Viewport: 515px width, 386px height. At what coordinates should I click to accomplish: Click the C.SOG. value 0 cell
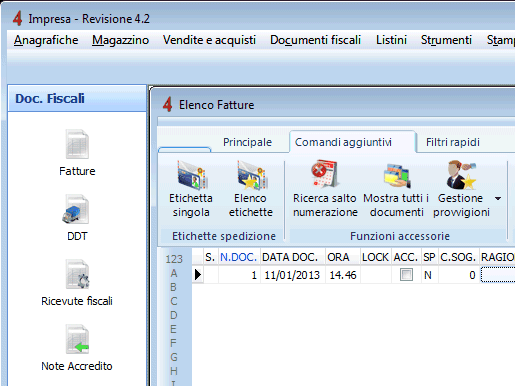459,275
